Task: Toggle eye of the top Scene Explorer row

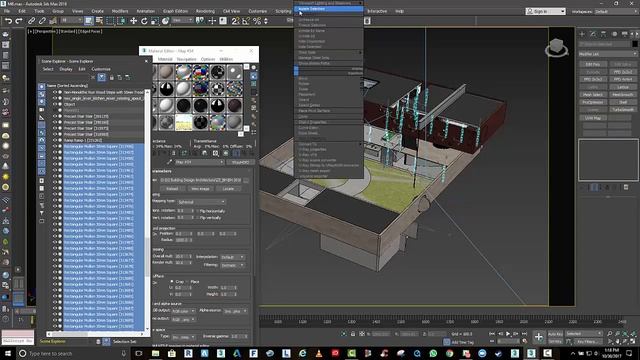Action: (55, 92)
